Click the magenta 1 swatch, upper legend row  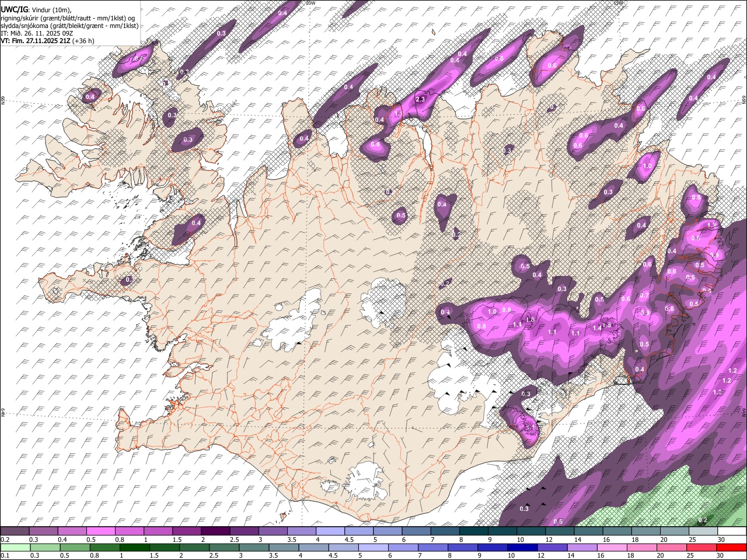coord(158,531)
